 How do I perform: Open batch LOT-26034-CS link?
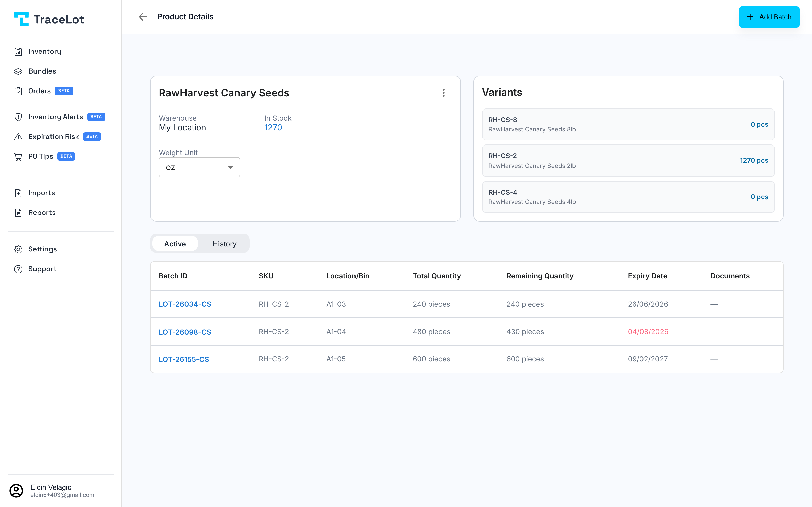coord(185,304)
